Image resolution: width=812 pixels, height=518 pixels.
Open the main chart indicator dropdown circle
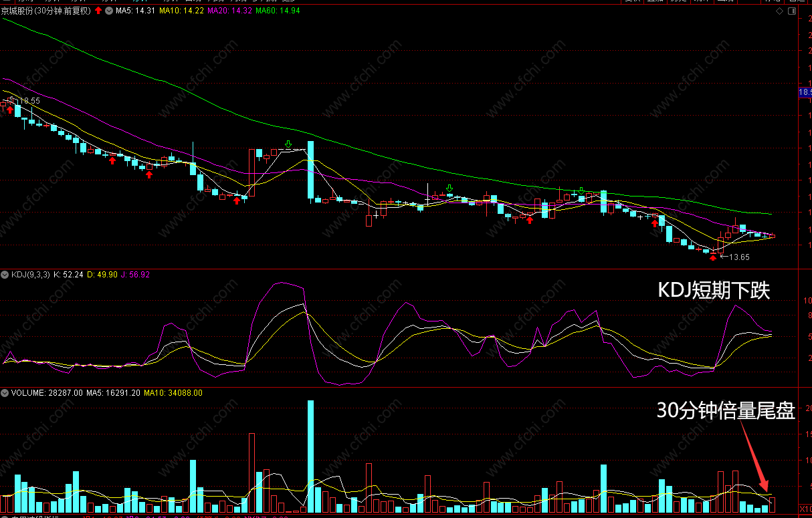click(109, 11)
